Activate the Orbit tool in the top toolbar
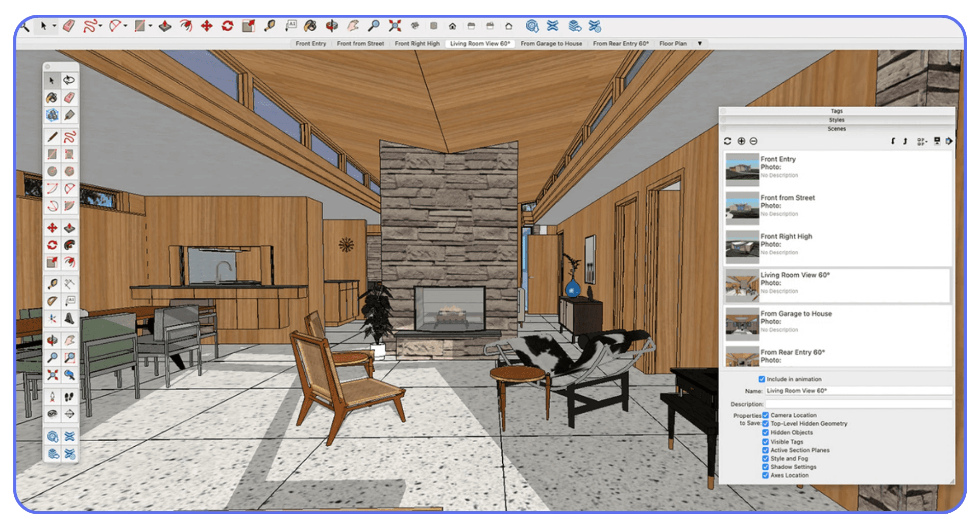This screenshot has height=528, width=980. point(332,26)
